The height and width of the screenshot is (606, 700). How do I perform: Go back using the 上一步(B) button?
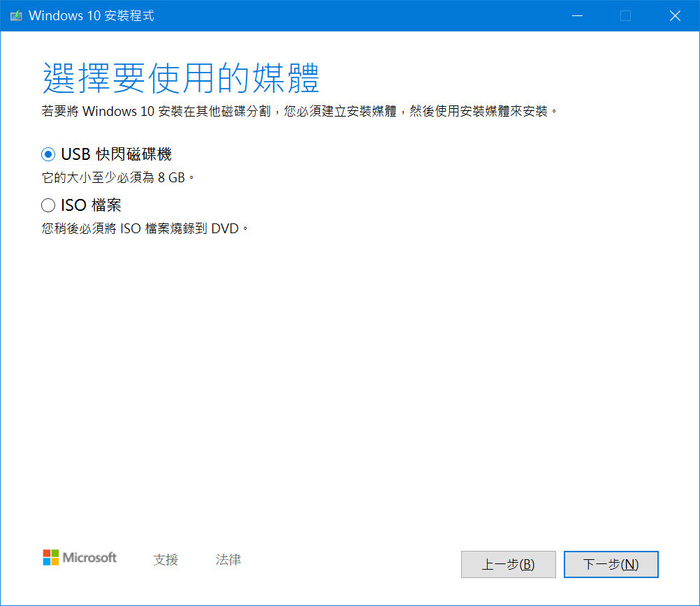508,564
